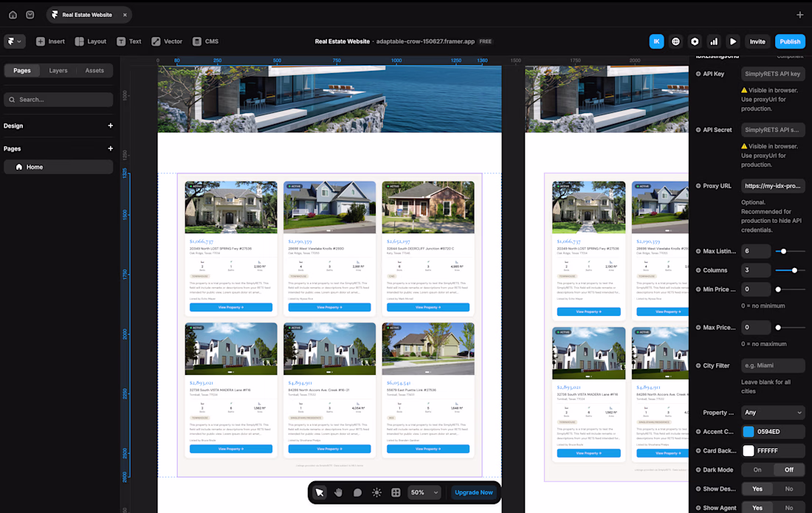This screenshot has width=812, height=513.
Task: Click the Invite button
Action: [757, 41]
